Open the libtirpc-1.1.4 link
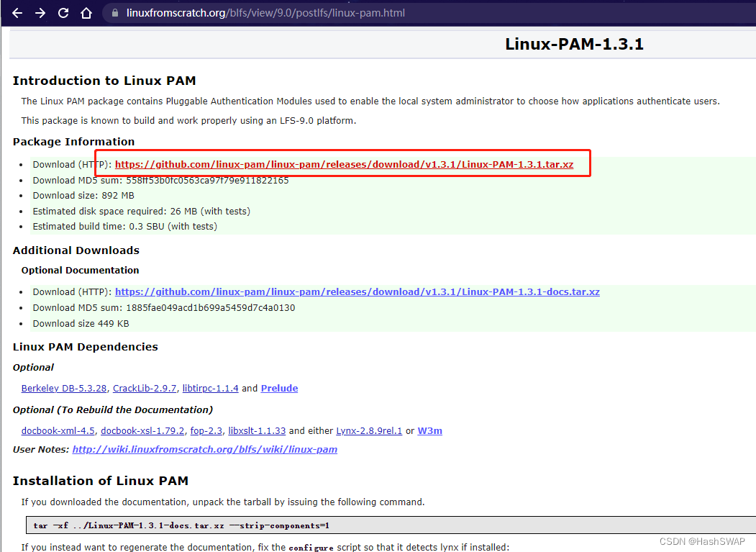This screenshot has height=552, width=756. pyautogui.click(x=210, y=389)
